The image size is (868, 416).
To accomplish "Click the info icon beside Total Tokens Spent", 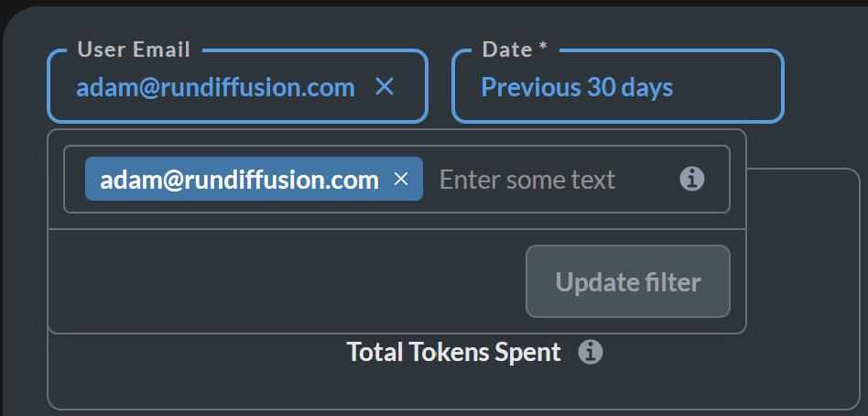I will tap(591, 352).
